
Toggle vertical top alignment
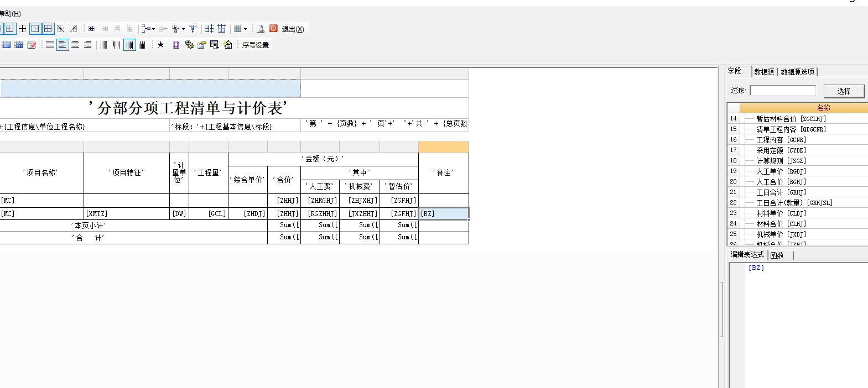click(x=116, y=45)
